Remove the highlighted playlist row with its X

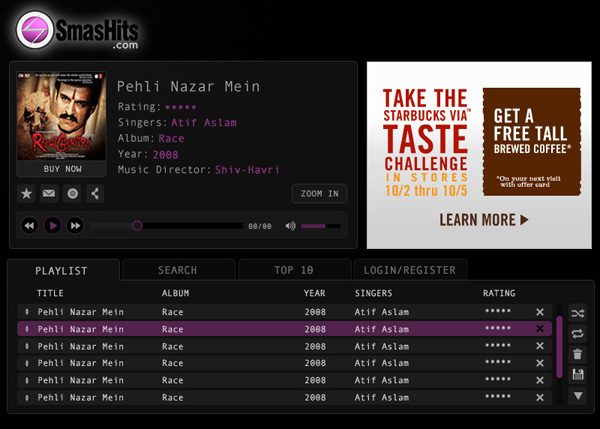pyautogui.click(x=540, y=329)
